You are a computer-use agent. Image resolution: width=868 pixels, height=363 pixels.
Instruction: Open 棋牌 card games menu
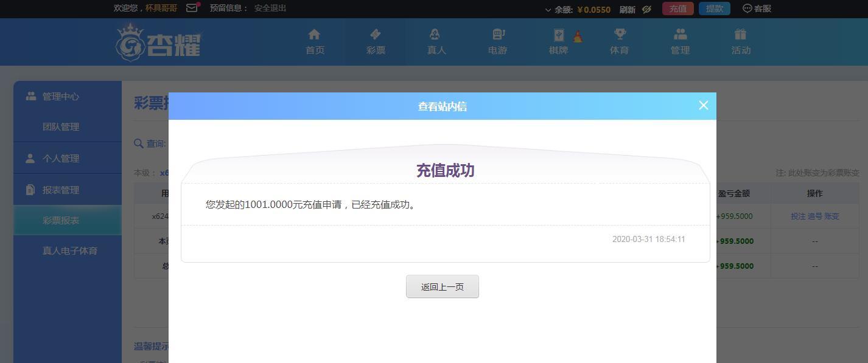(x=558, y=42)
